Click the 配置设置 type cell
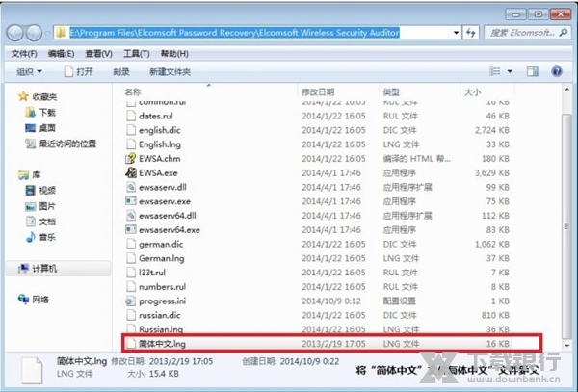This screenshot has height=392, width=578. (x=399, y=301)
